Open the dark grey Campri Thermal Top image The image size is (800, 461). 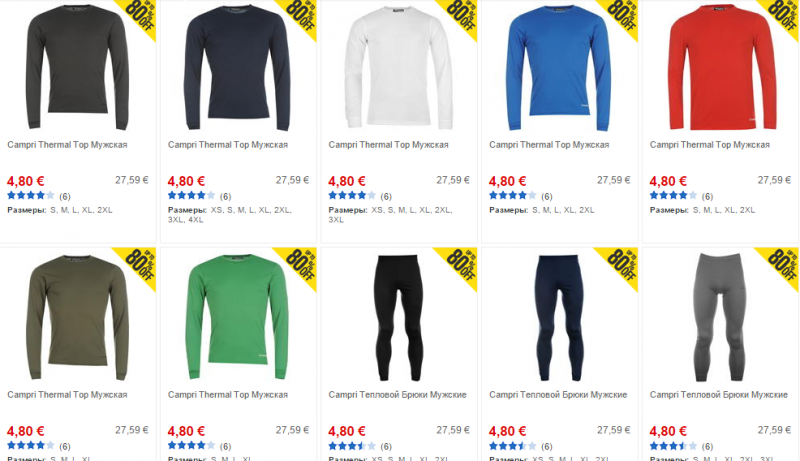point(78,67)
